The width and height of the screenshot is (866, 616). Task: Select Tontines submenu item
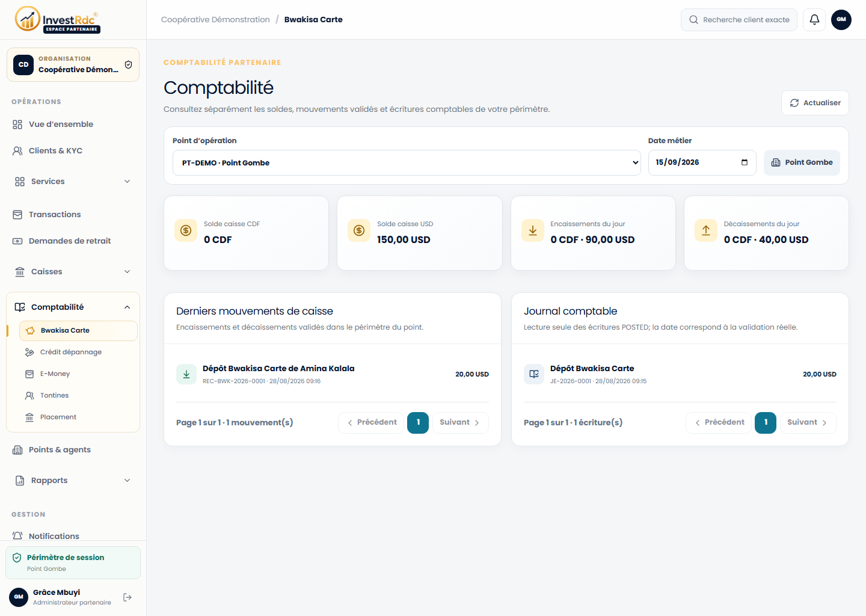coord(78,396)
